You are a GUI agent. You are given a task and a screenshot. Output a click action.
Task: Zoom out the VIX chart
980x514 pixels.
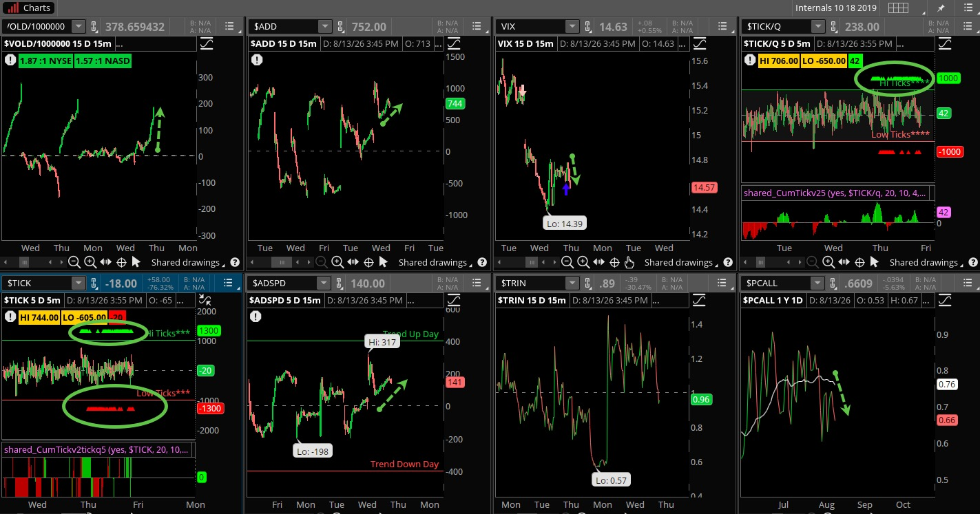(567, 262)
